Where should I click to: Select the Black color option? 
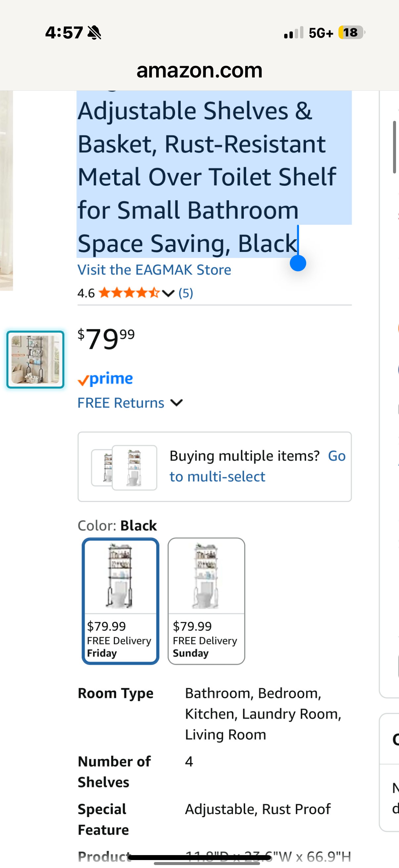120,602
